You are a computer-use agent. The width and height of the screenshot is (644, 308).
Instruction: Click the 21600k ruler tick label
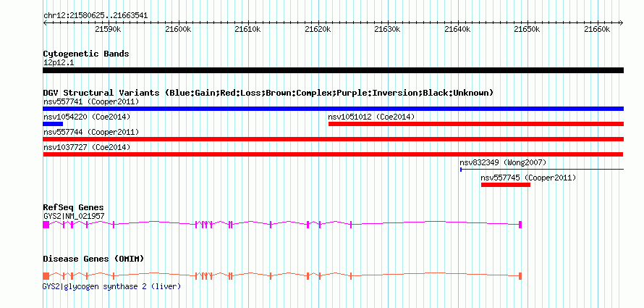pyautogui.click(x=178, y=30)
